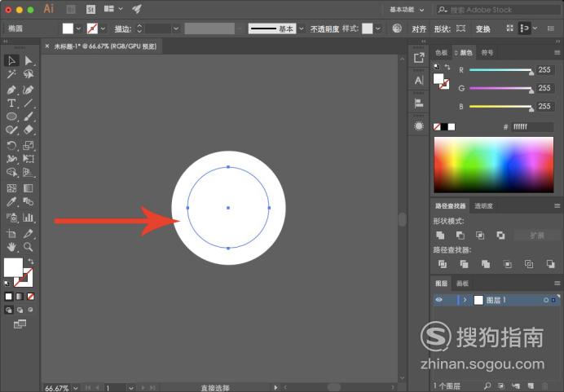This screenshot has height=392, width=564.
Task: Select the Line Segment tool
Action: [29, 104]
